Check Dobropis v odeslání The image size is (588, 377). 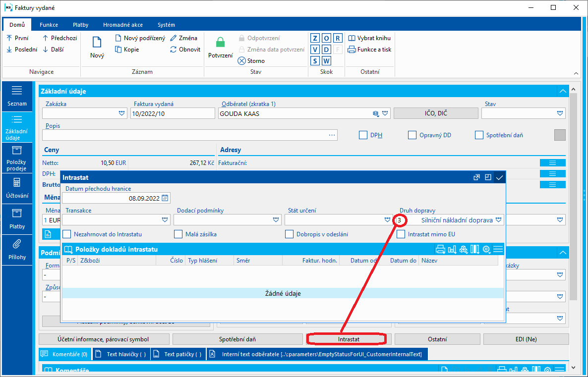tap(289, 234)
